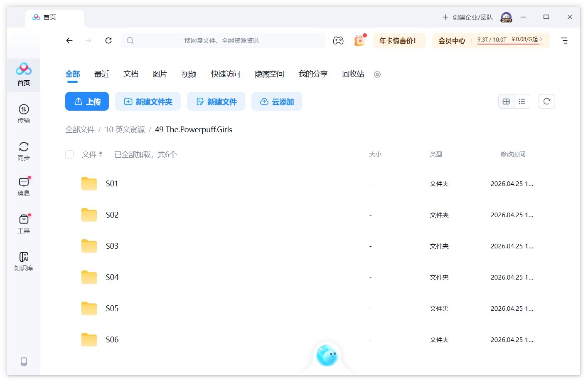Switch to the 视频 tab

[189, 74]
